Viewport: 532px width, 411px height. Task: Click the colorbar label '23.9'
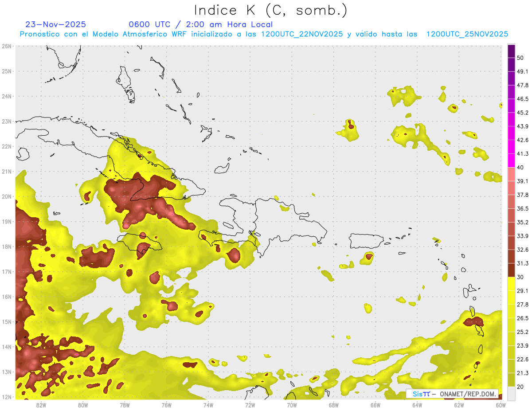[522, 346]
